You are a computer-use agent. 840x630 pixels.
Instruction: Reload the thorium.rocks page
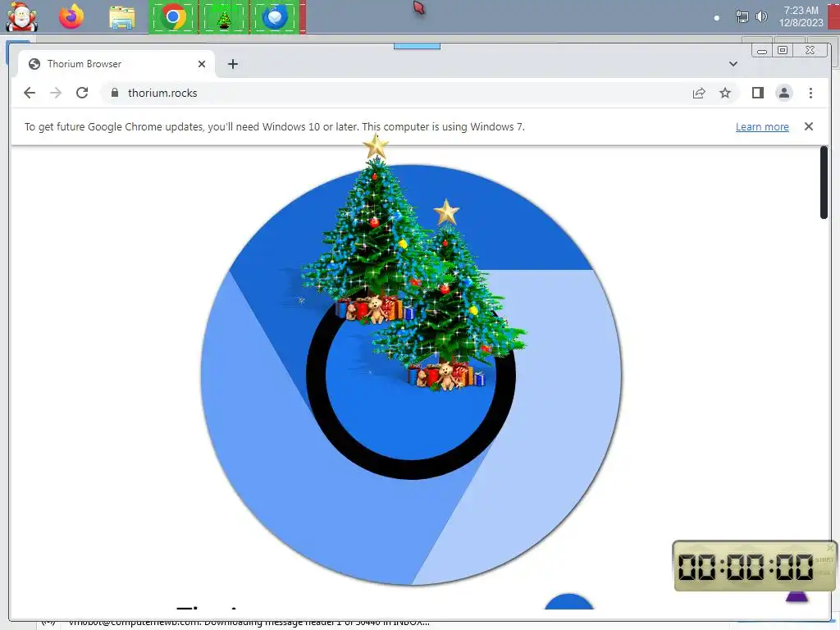coord(82,93)
